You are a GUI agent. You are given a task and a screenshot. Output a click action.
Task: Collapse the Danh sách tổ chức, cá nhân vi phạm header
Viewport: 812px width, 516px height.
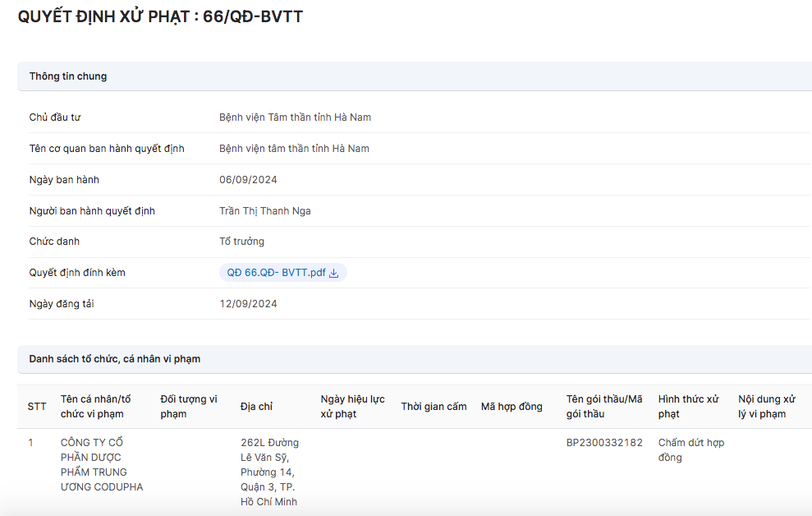[115, 359]
